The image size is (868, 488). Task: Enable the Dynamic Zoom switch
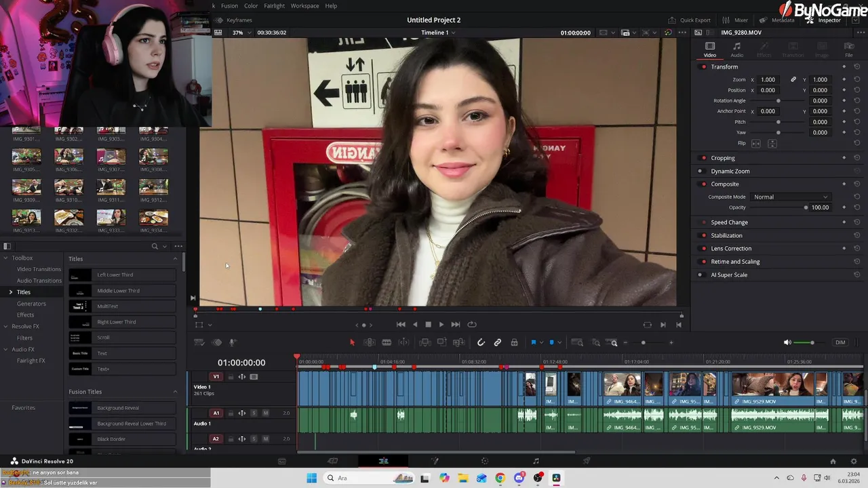[x=701, y=171]
